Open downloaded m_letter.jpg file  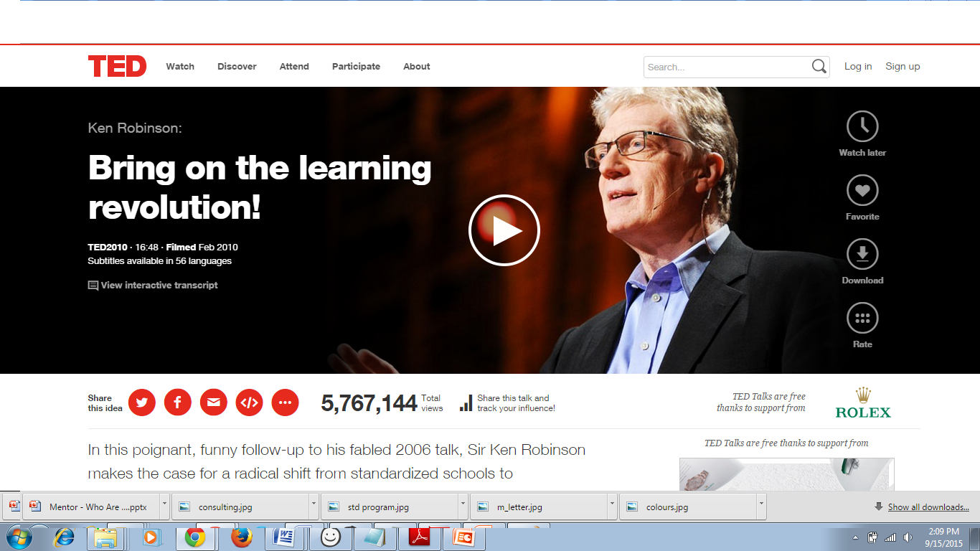(539, 507)
